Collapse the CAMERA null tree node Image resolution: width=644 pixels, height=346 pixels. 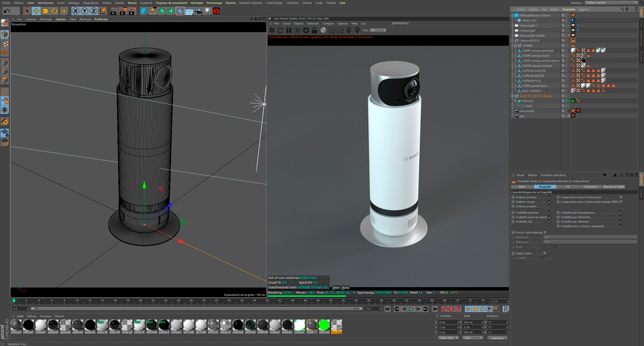(515, 45)
